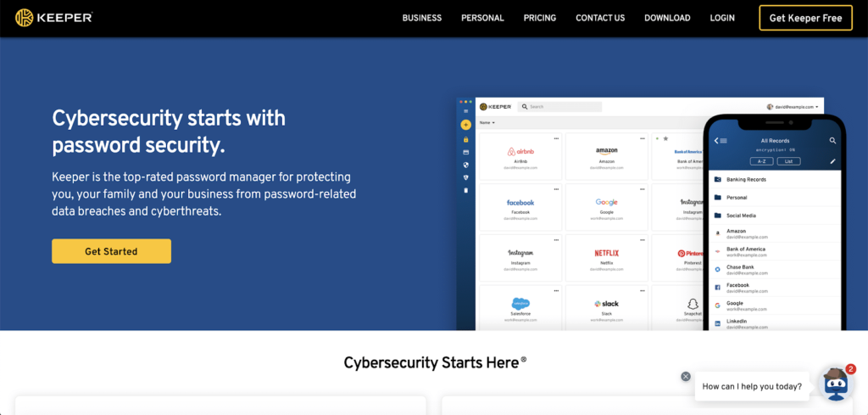Switch to List view on phone
This screenshot has height=415, width=868.
[788, 160]
